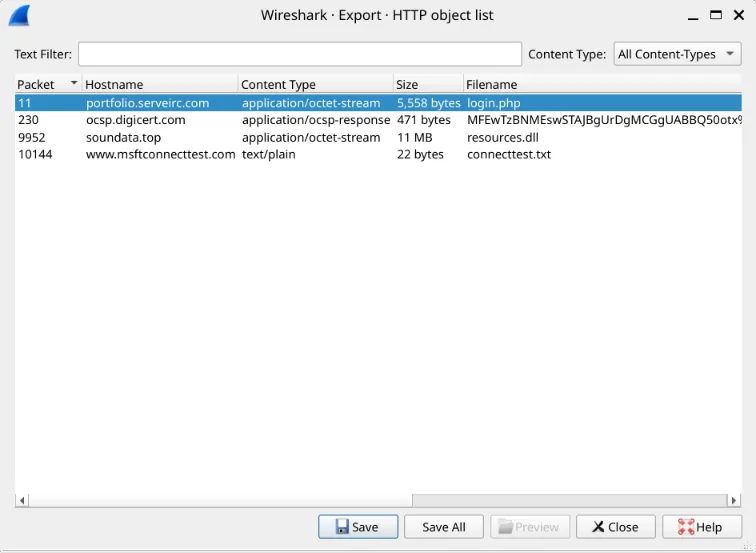Select the 22 bytes size cell
Screen dimensions: 756x553
pyautogui.click(x=420, y=154)
